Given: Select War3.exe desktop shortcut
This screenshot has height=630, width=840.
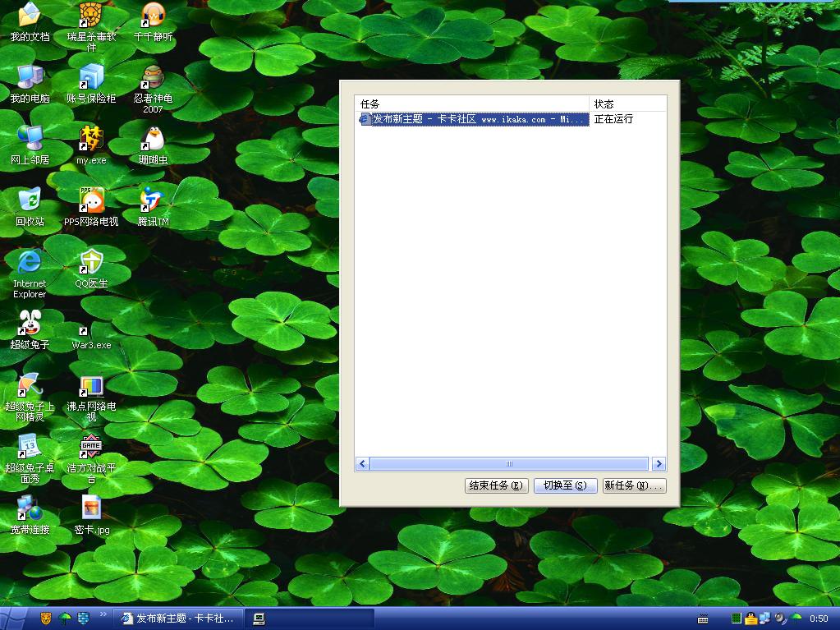Looking at the screenshot, I should pos(91,340).
